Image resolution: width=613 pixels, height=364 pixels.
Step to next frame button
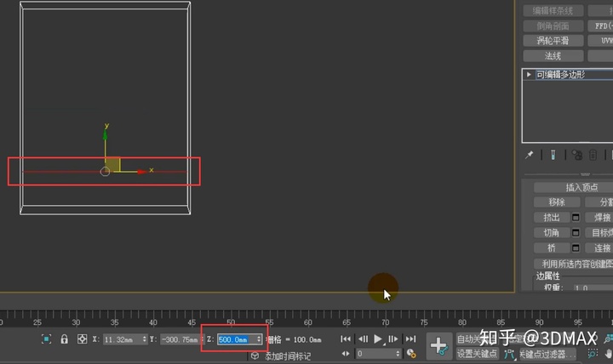pos(392,339)
